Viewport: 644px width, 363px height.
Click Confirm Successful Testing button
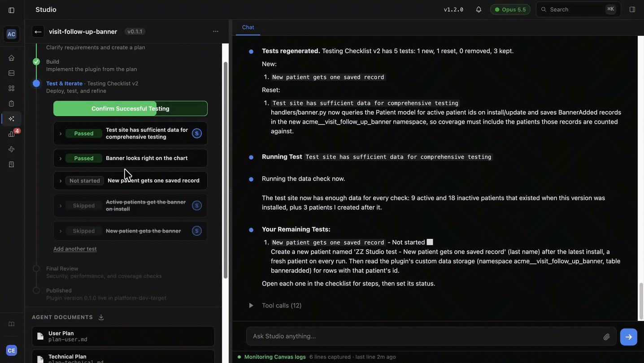[131, 108]
